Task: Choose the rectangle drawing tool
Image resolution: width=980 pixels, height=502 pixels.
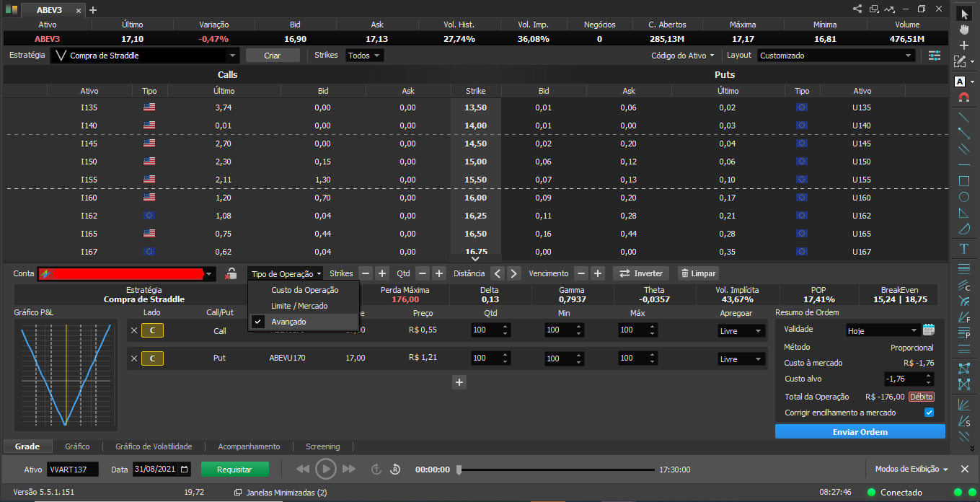Action: 964,181
